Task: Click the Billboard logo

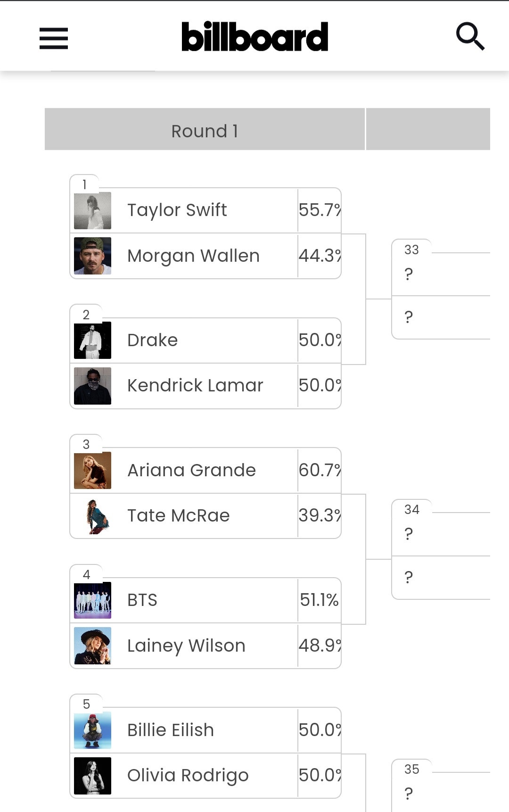Action: point(254,36)
